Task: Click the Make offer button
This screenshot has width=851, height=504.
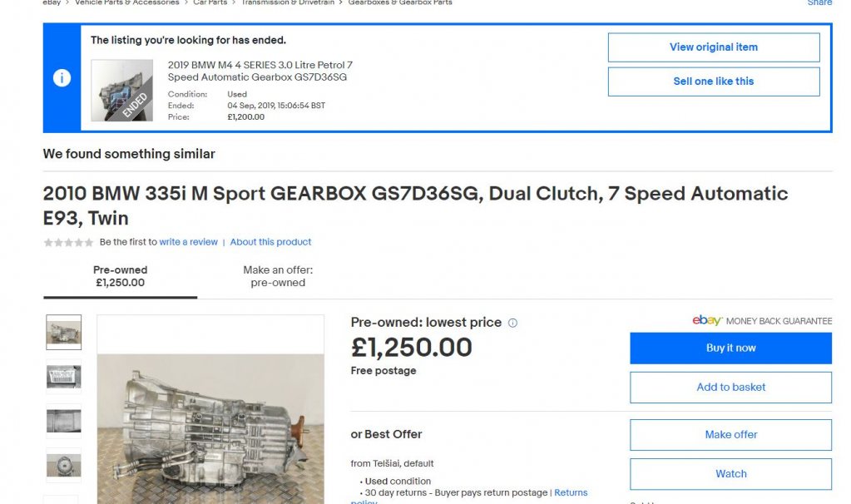Action: point(730,435)
